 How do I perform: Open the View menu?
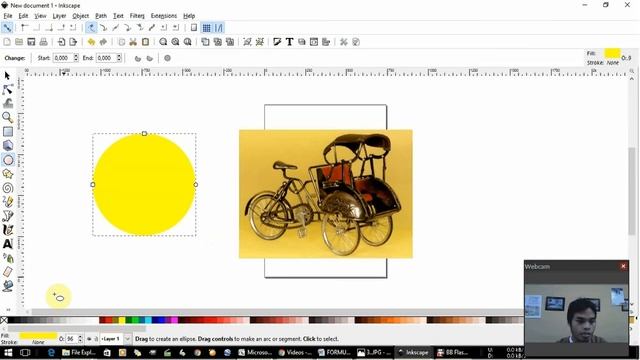40,16
